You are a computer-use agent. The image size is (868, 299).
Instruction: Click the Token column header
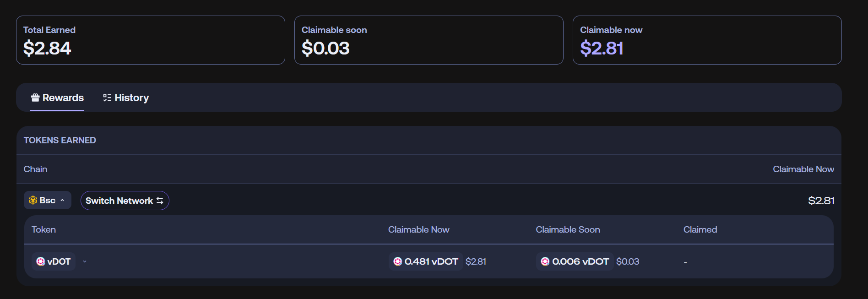pyautogui.click(x=43, y=229)
